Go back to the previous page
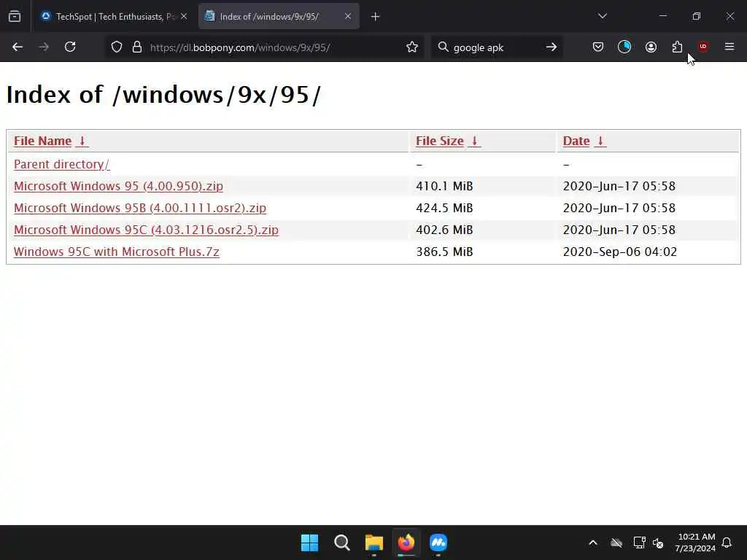Viewport: 747px width, 560px height. click(x=18, y=47)
